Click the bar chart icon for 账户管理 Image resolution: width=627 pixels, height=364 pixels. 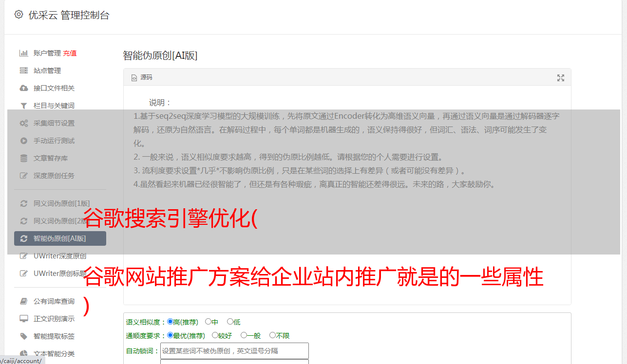click(x=23, y=53)
